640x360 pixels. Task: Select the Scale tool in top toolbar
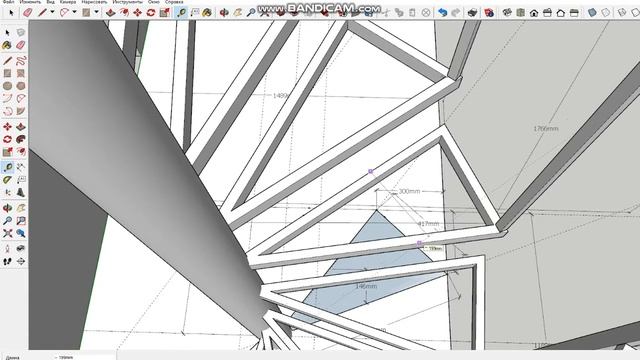pyautogui.click(x=164, y=13)
